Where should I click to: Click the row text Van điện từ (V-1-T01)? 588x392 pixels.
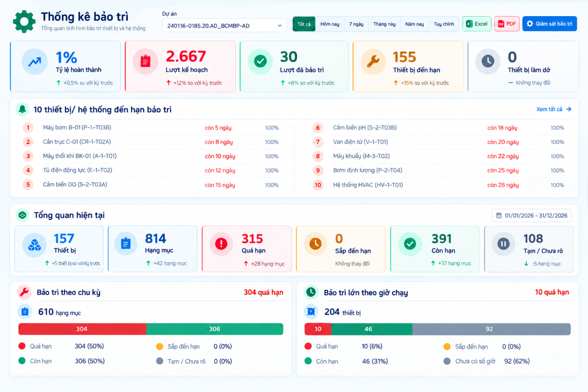(x=361, y=142)
